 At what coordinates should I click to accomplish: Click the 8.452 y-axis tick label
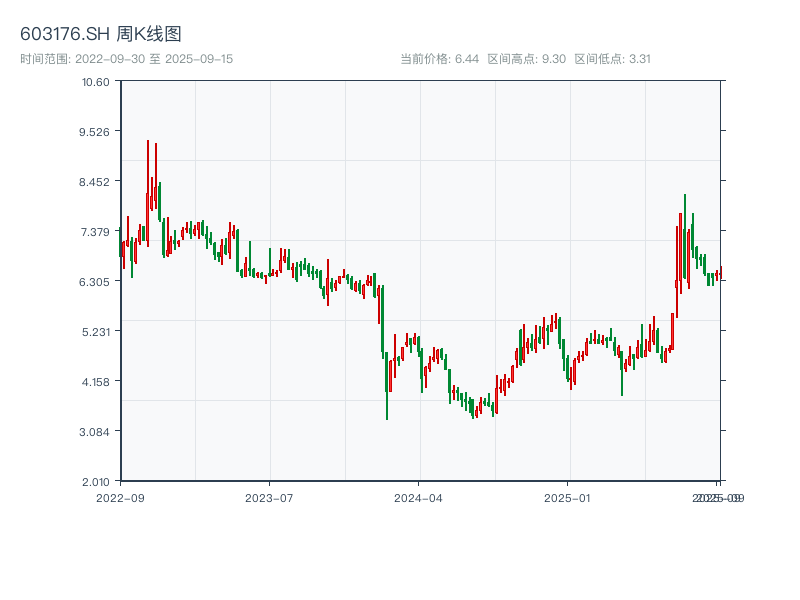click(x=96, y=181)
